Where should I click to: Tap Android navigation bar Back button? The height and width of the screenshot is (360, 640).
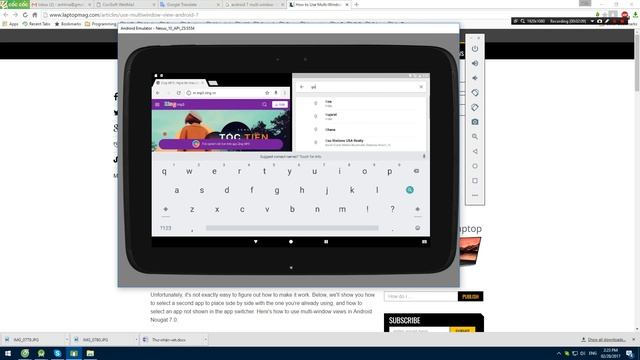[x=256, y=242]
